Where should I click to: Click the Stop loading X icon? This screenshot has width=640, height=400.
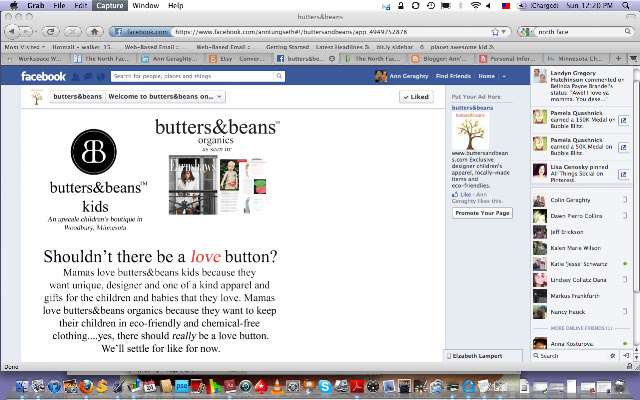pyautogui.click(x=73, y=31)
